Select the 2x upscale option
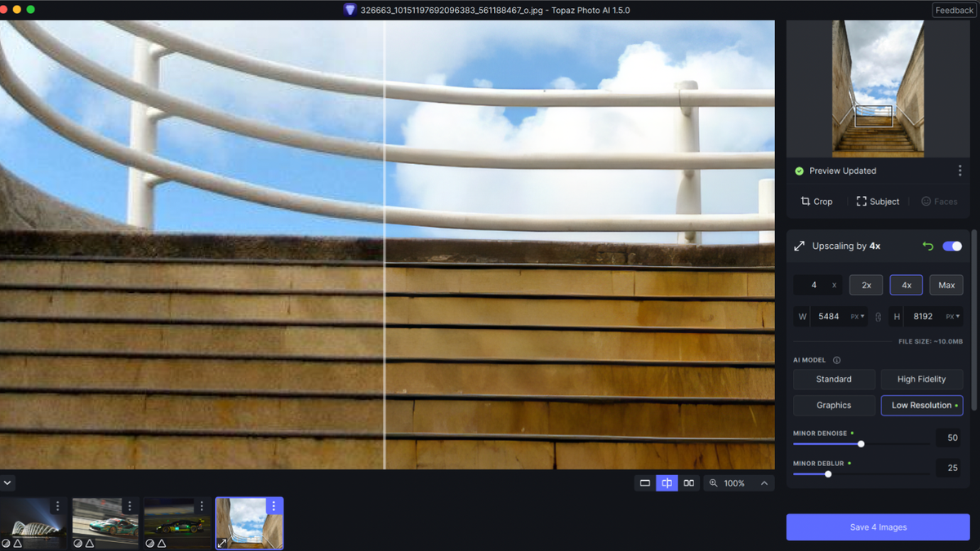This screenshot has height=551, width=980. (x=866, y=285)
